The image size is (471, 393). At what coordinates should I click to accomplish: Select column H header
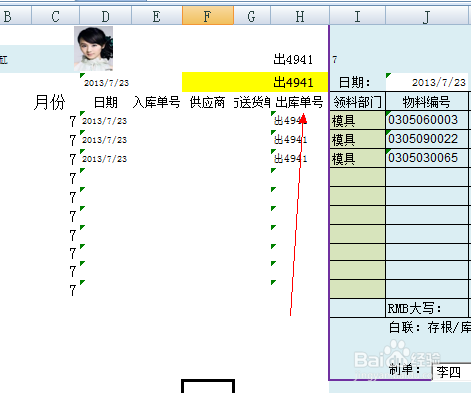point(300,16)
